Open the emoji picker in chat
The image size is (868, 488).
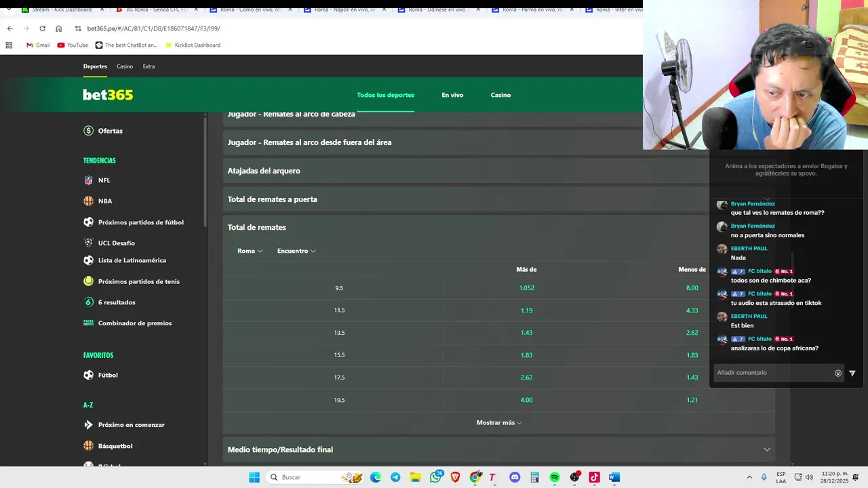[x=838, y=373]
